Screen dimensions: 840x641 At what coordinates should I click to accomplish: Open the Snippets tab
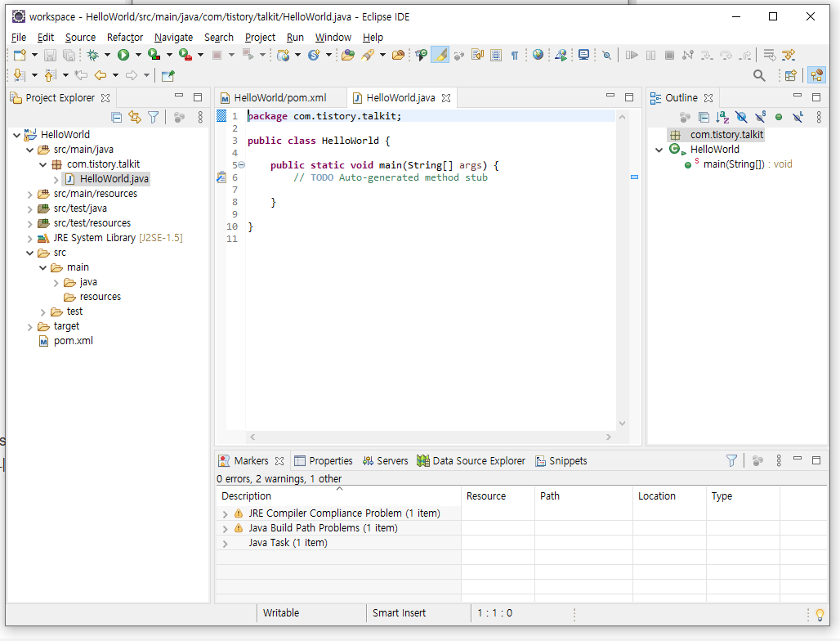(x=561, y=461)
